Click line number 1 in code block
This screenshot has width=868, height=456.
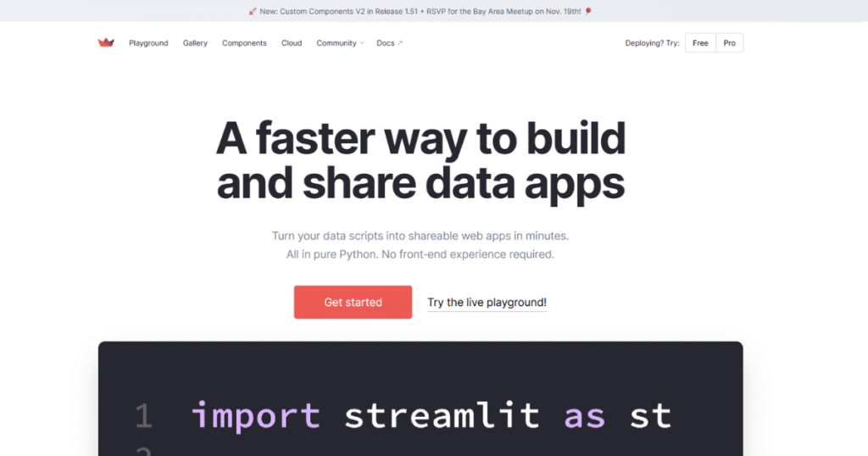143,416
